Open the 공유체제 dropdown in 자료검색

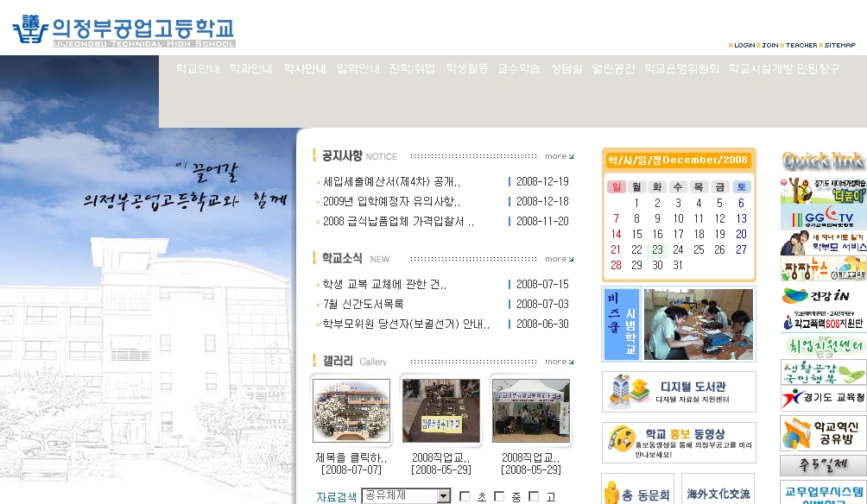coord(443,496)
